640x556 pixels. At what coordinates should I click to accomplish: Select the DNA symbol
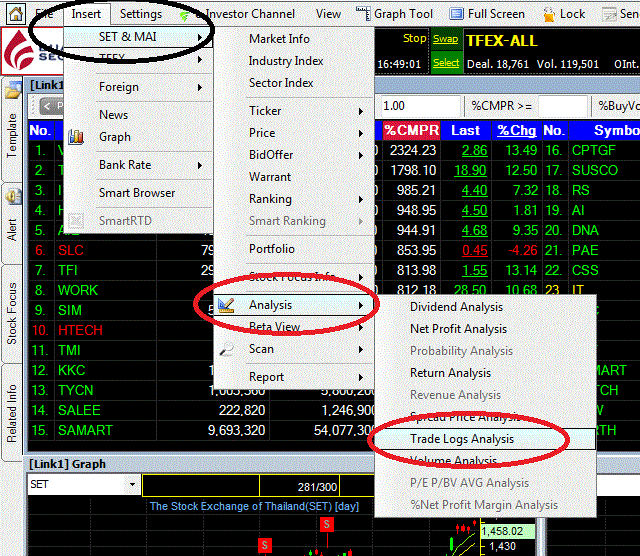pyautogui.click(x=585, y=231)
